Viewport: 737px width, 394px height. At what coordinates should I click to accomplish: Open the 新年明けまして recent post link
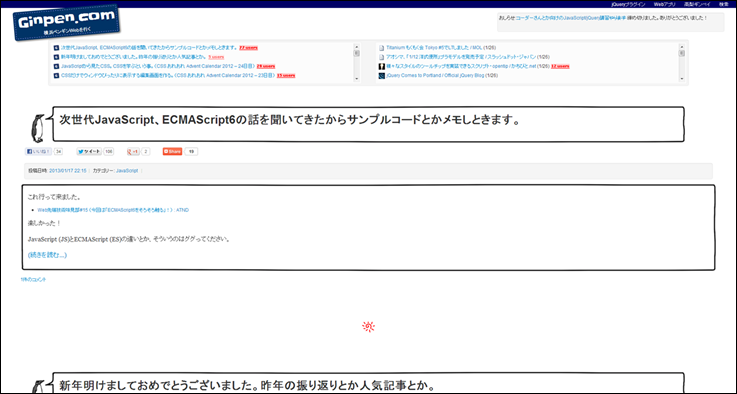(133, 57)
